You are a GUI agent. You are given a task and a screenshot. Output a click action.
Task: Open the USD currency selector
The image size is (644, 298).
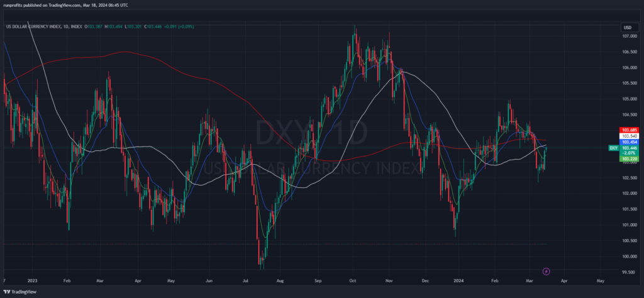click(x=627, y=28)
